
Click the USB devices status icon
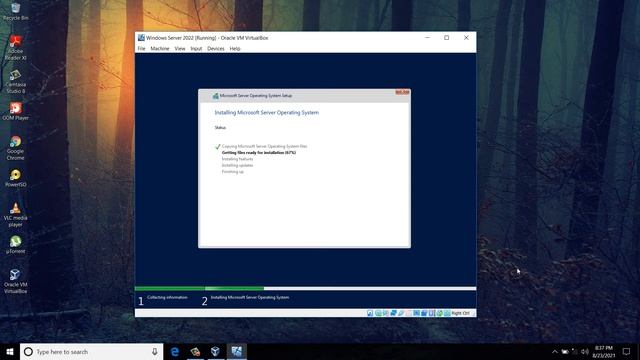401,313
